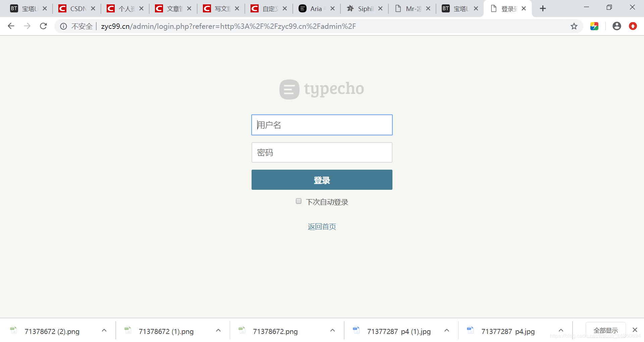
Task: Open a new browser tab
Action: 543,9
